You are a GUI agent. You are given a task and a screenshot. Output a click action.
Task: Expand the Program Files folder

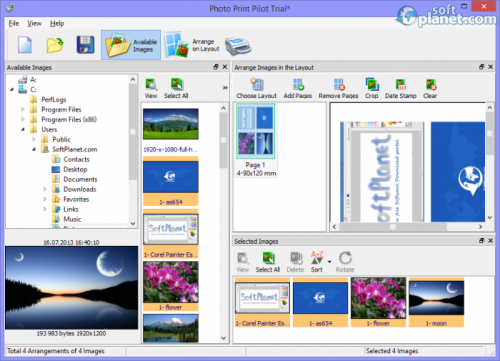pyautogui.click(x=23, y=109)
